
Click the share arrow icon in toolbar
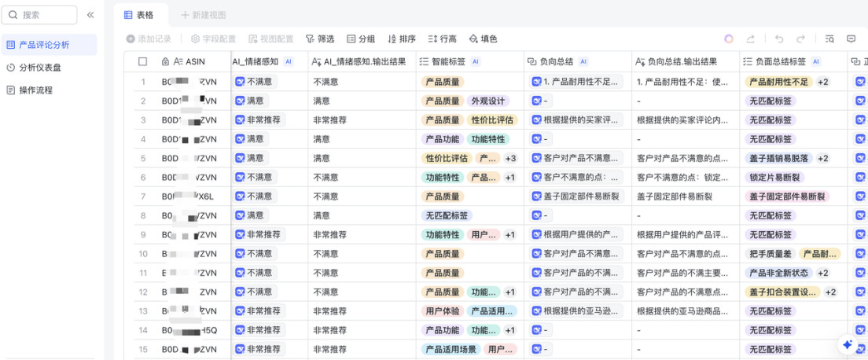tap(751, 39)
